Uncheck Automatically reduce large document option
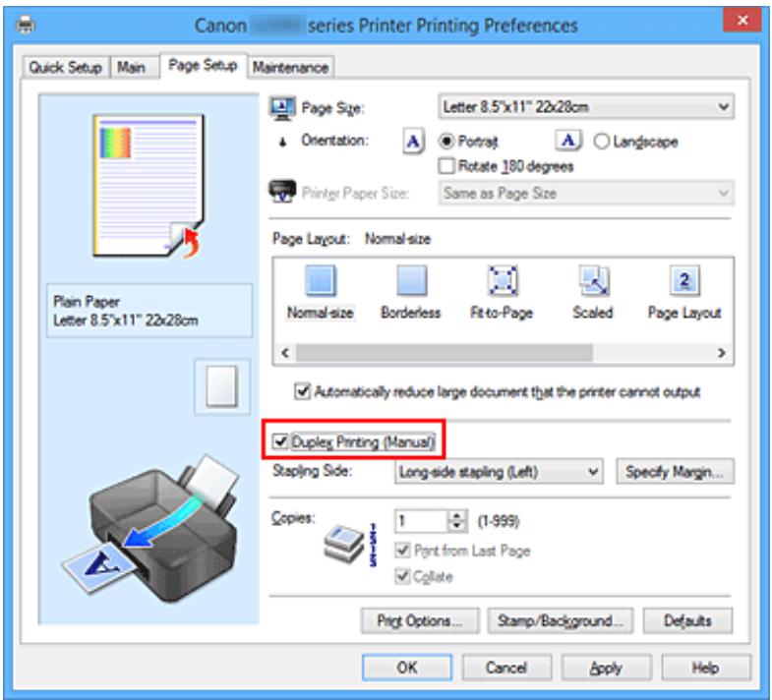Image resolution: width=772 pixels, height=700 pixels. pos(303,391)
